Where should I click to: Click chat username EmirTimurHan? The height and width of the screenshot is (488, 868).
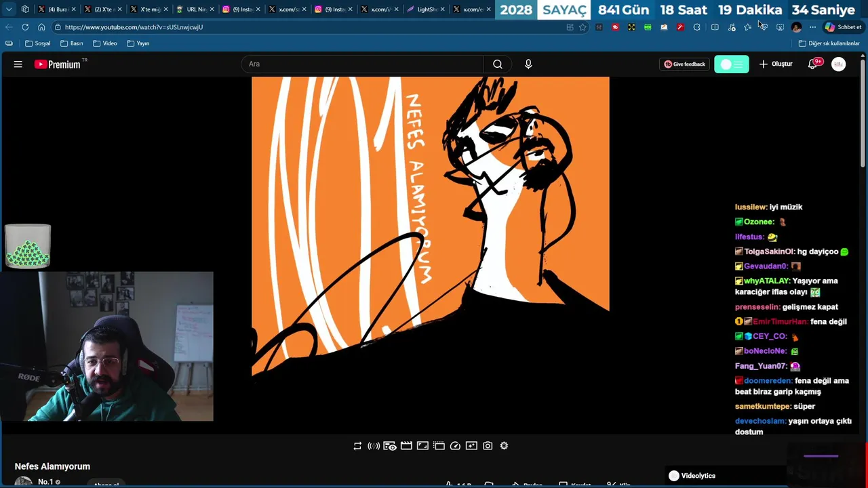780,322
